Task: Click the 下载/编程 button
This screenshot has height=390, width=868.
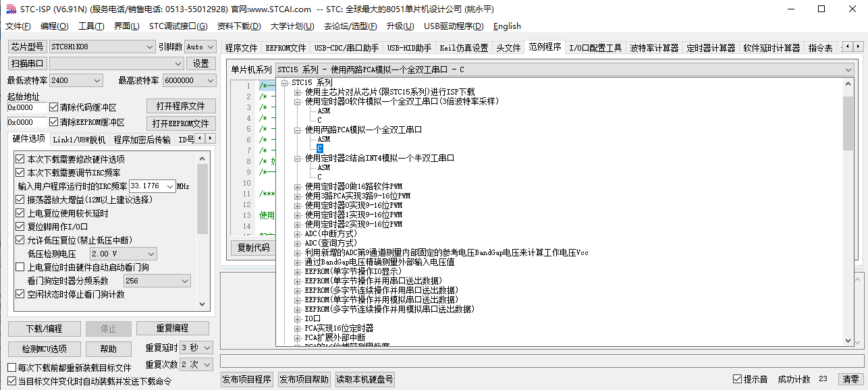Action: [x=44, y=329]
